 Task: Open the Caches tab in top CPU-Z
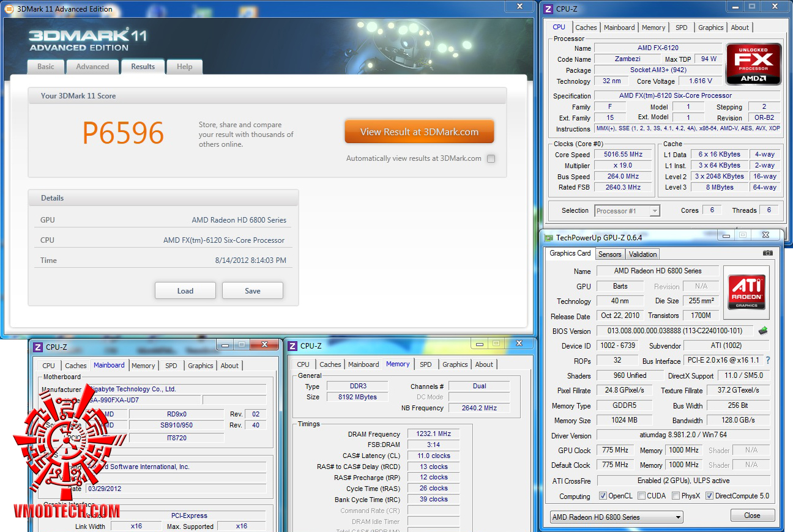(586, 28)
